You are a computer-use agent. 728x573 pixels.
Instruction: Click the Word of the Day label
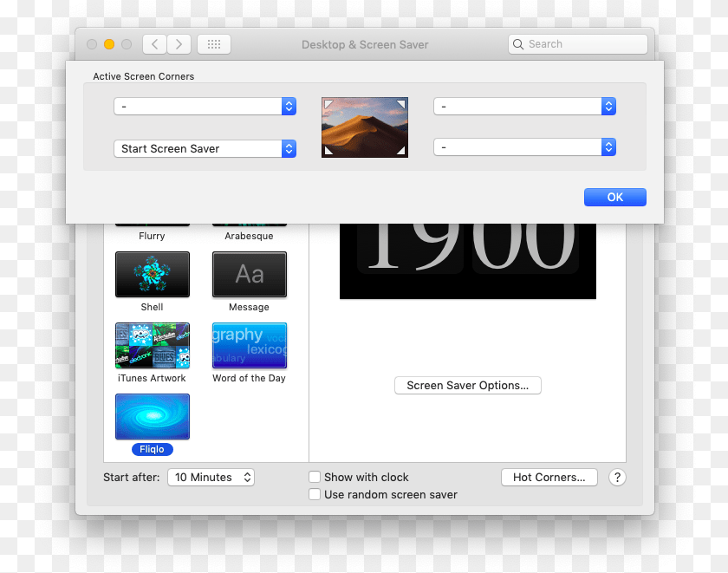(x=249, y=378)
